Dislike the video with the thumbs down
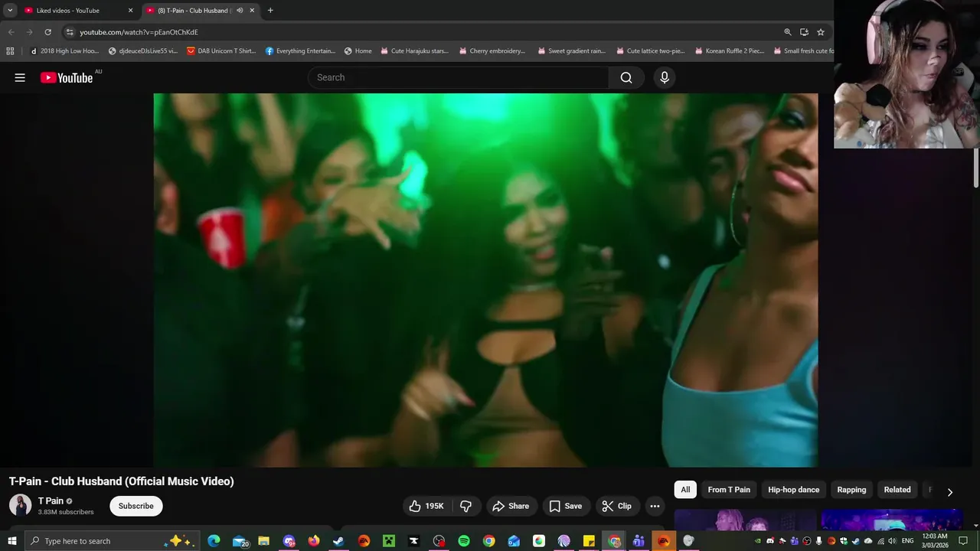This screenshot has width=980, height=551. (465, 506)
